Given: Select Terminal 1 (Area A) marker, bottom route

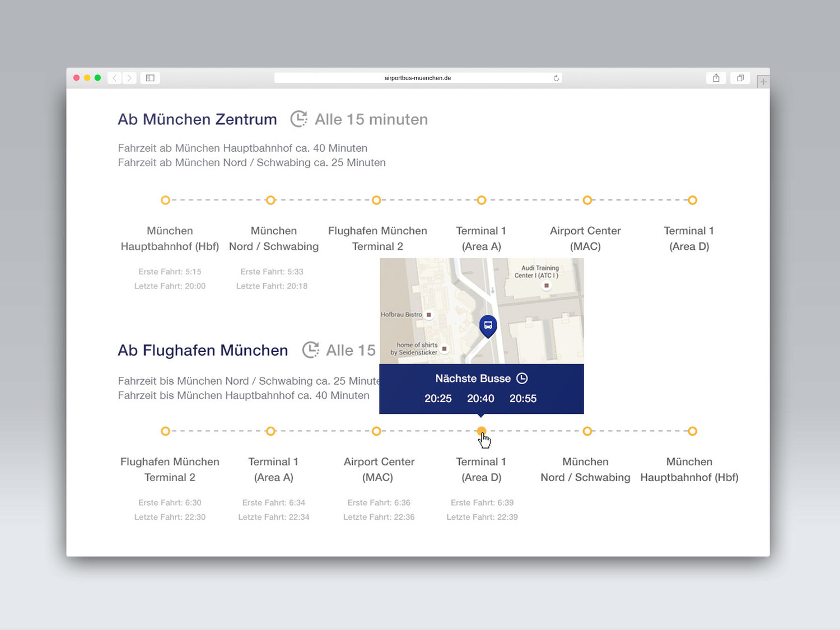Looking at the screenshot, I should click(x=270, y=431).
